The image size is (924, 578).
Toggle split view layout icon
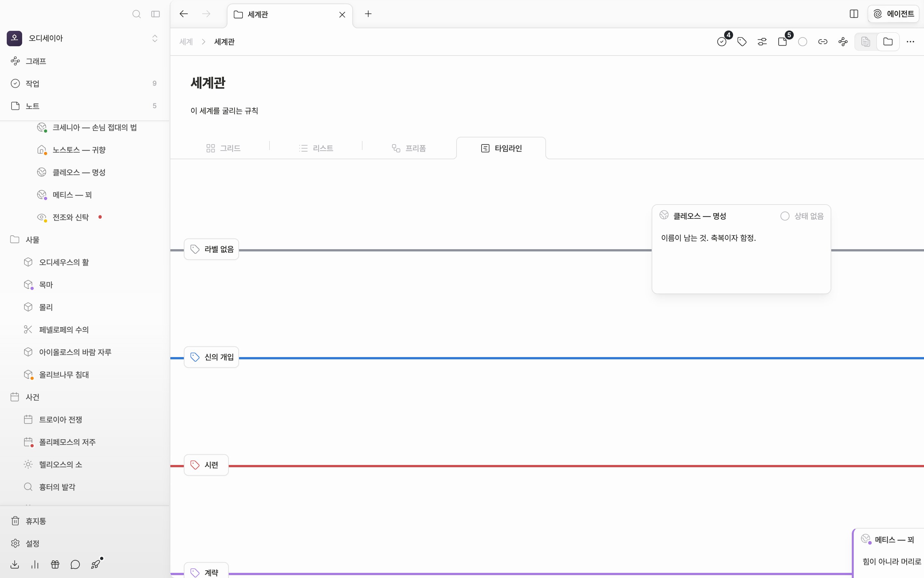tap(854, 14)
